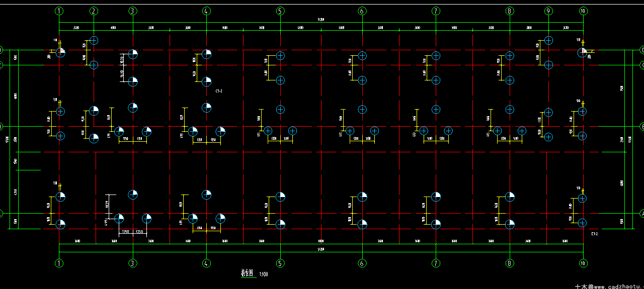Pick axis bubble 6 at bottom
Image resolution: width=644 pixels, height=289 pixels.
361,263
